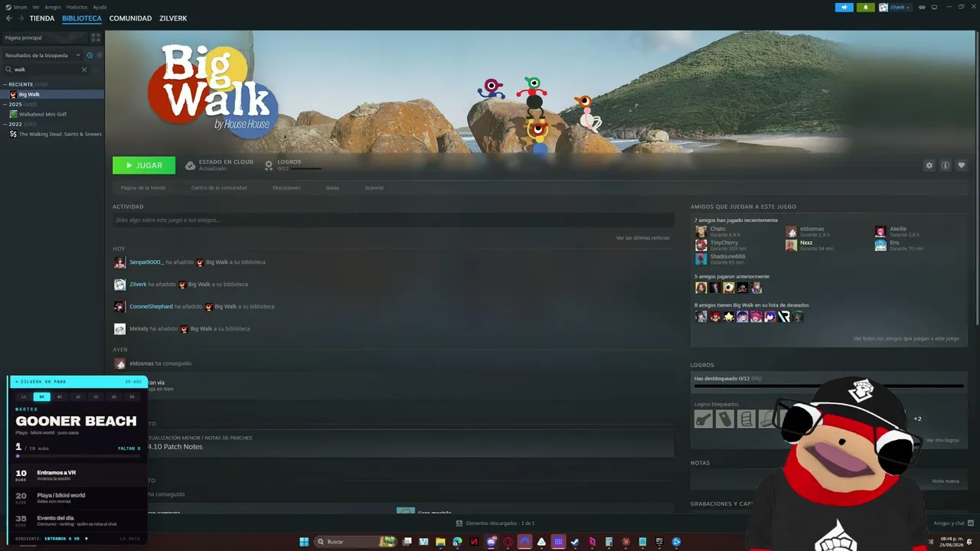
Task: Open Senpai9000_ profile in activity feed
Action: coord(145,262)
